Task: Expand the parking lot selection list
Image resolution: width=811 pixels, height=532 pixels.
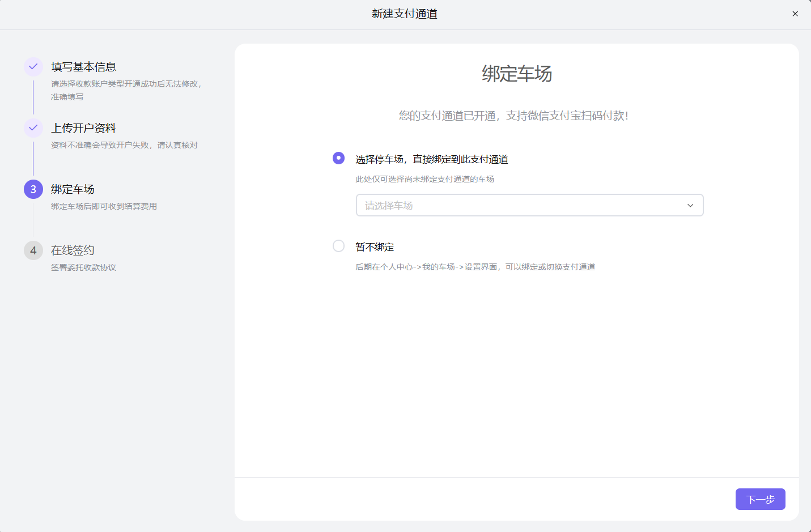Action: coord(529,205)
